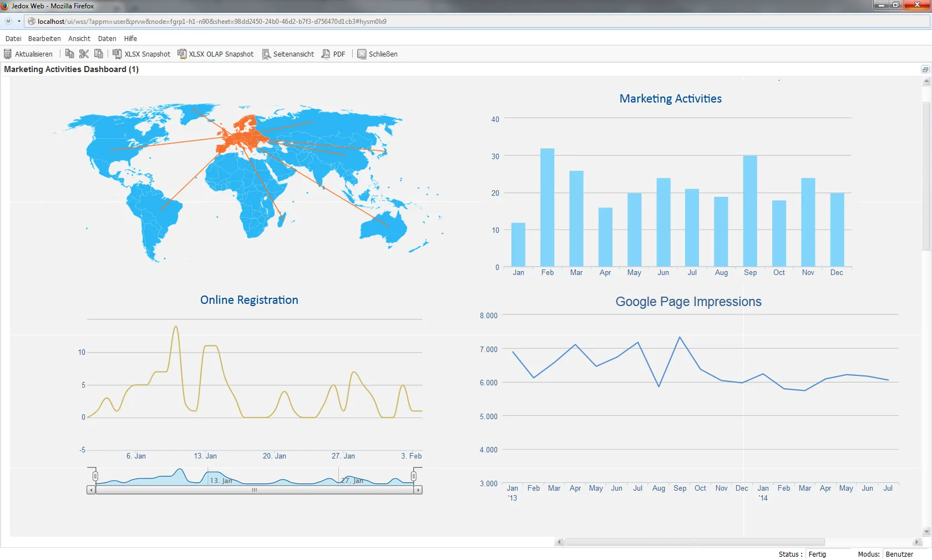Screen dimensions: 932x560
Task: Open Seitenansicht page preview
Action: coord(266,54)
